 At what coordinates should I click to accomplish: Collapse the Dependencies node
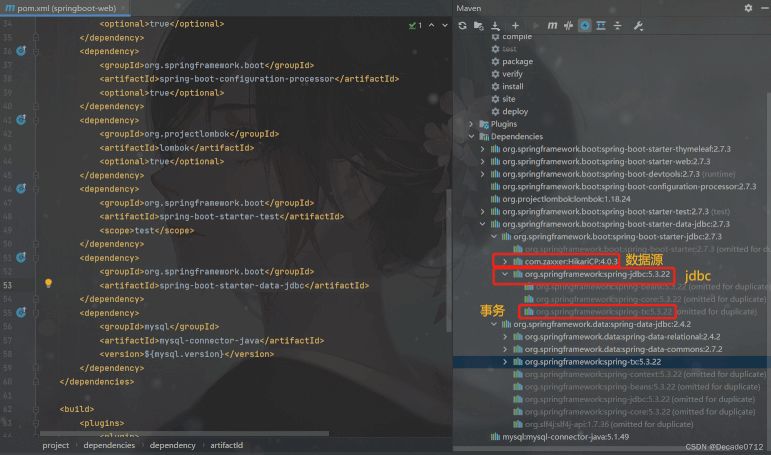(x=472, y=137)
